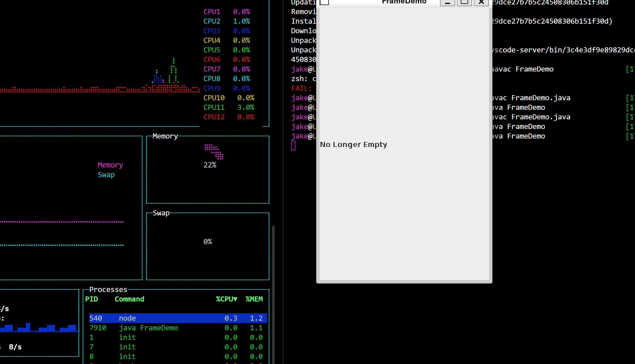Click the CPU3 legend entry
635x364 pixels.
(x=227, y=31)
